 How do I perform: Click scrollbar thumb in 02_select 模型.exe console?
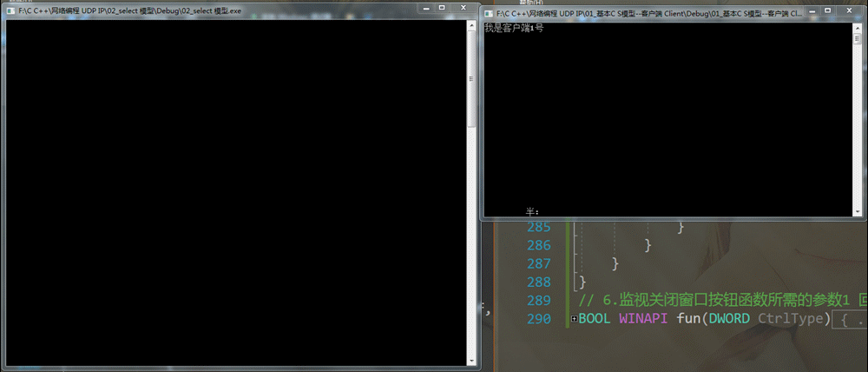coord(471,79)
